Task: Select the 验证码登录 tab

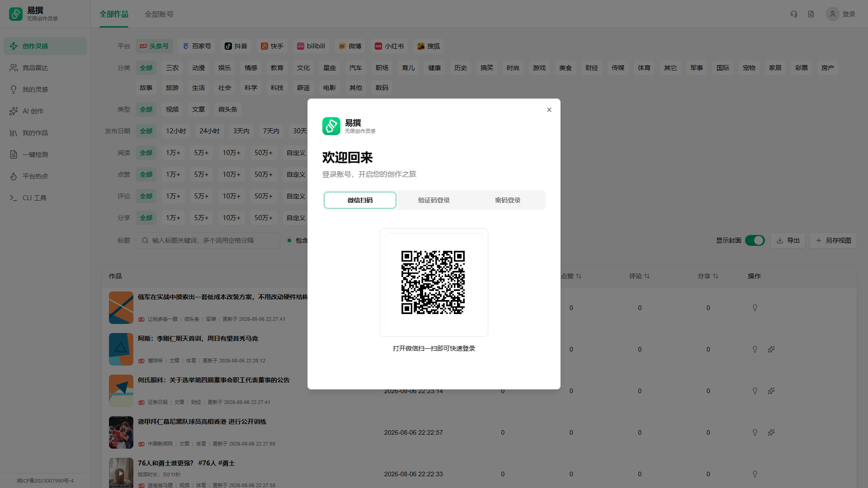Action: (434, 200)
